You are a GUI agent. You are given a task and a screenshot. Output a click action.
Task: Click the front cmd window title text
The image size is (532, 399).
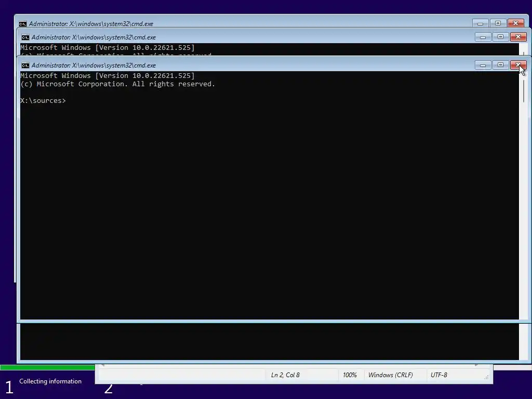tap(94, 65)
